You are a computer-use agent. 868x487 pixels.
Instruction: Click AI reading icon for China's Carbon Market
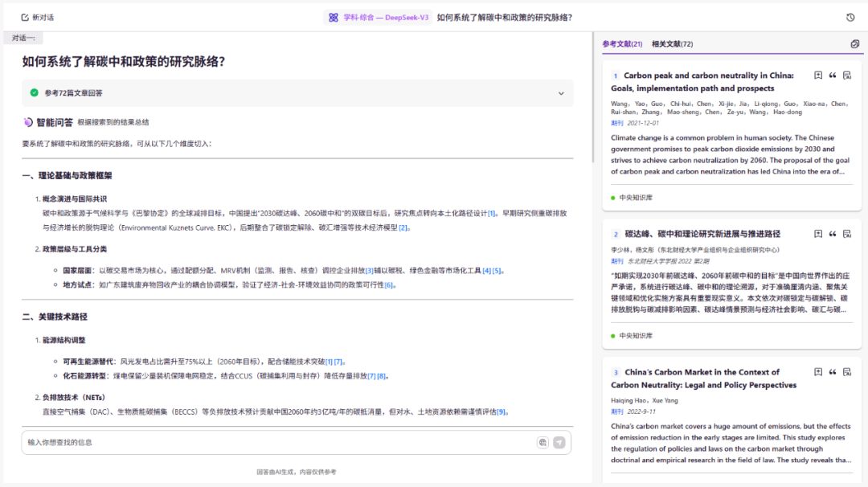(847, 372)
